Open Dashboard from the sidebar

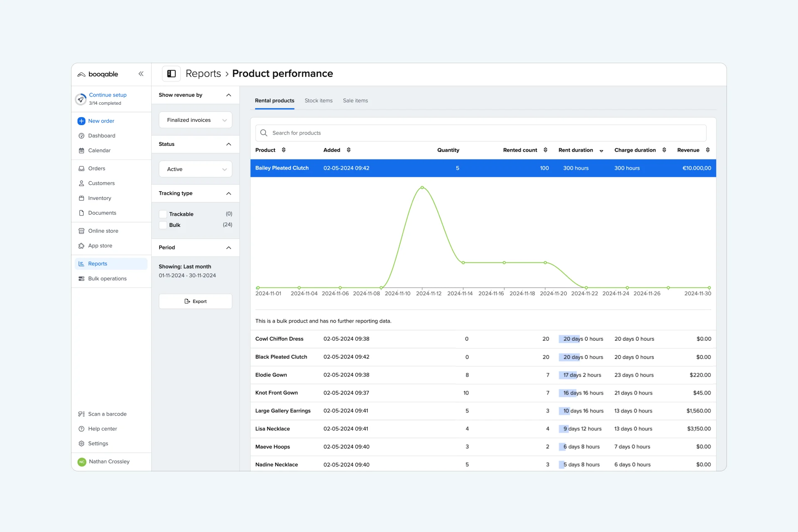[x=101, y=135]
